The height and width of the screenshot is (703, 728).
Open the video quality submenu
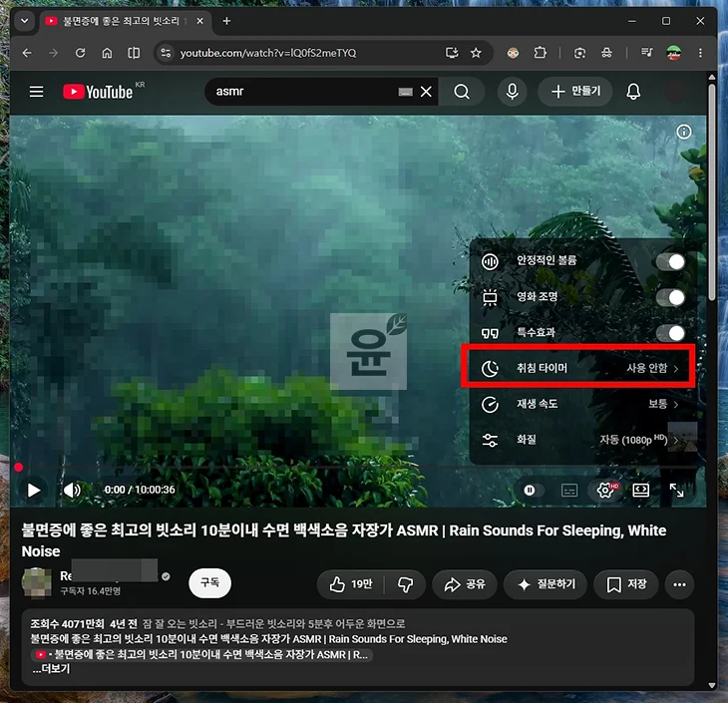pyautogui.click(x=582, y=440)
